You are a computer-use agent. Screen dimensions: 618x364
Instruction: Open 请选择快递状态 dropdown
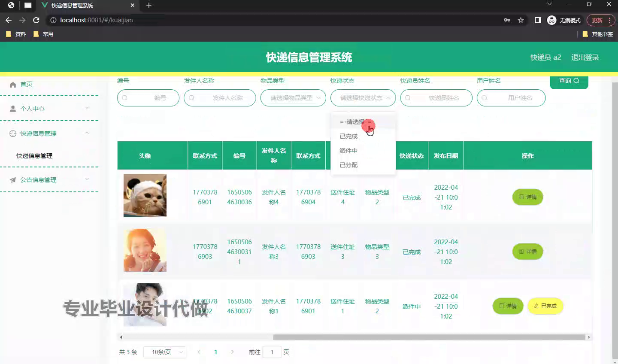click(x=363, y=98)
